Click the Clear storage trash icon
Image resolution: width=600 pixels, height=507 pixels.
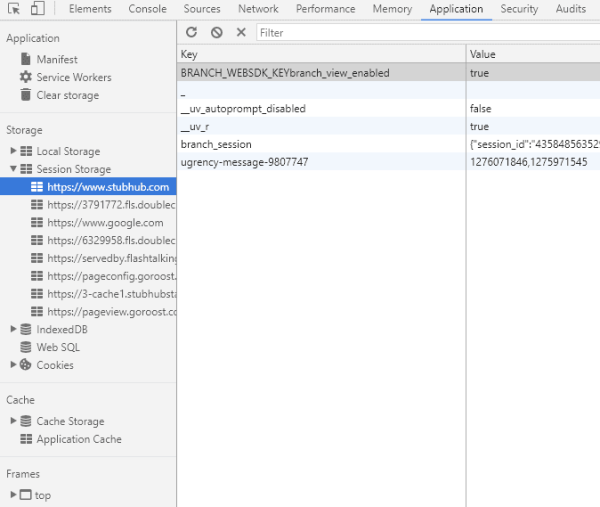26,95
